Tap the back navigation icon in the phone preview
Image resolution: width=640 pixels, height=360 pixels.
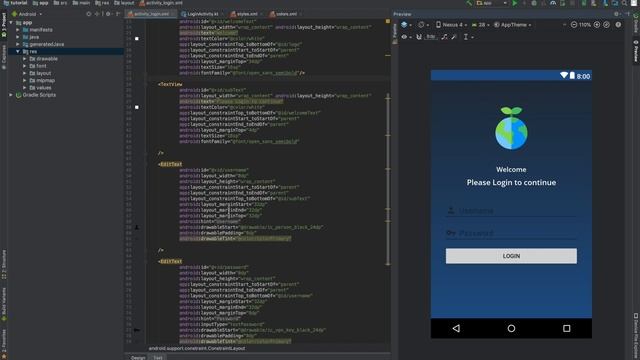point(456,328)
